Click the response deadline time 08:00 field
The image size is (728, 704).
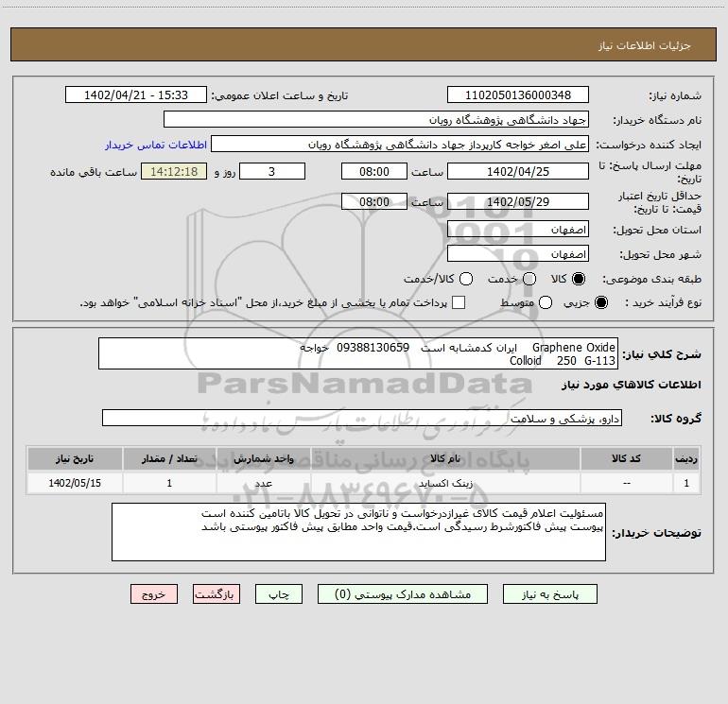pos(374,171)
